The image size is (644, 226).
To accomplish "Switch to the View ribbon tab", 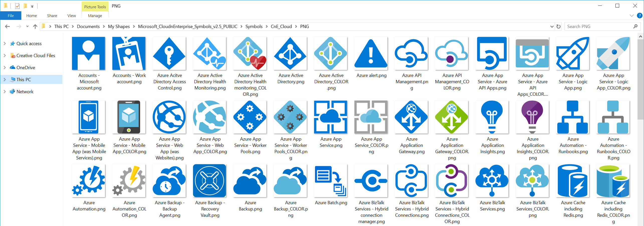I will point(71,15).
